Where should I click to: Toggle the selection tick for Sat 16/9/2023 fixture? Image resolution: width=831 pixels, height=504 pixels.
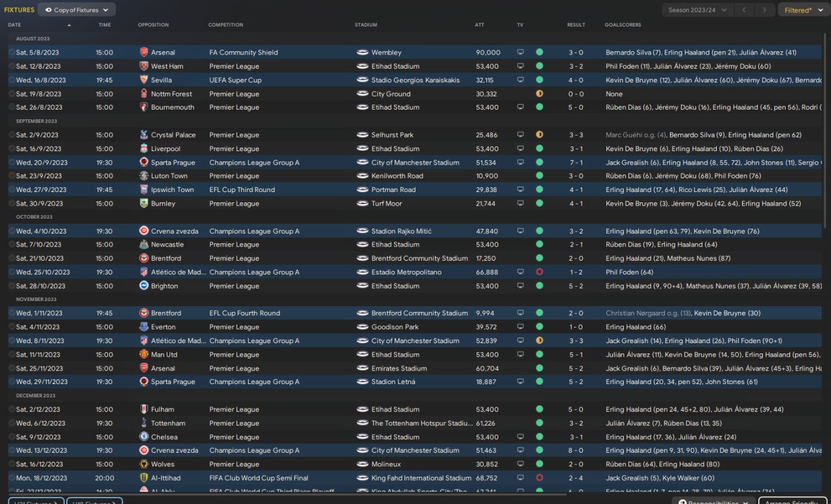click(x=12, y=149)
